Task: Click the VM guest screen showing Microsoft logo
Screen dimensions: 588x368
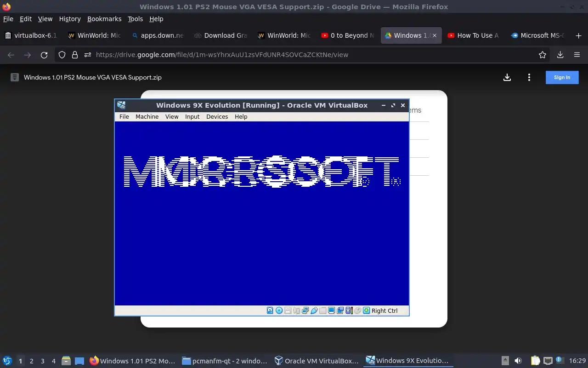Action: [x=262, y=213]
